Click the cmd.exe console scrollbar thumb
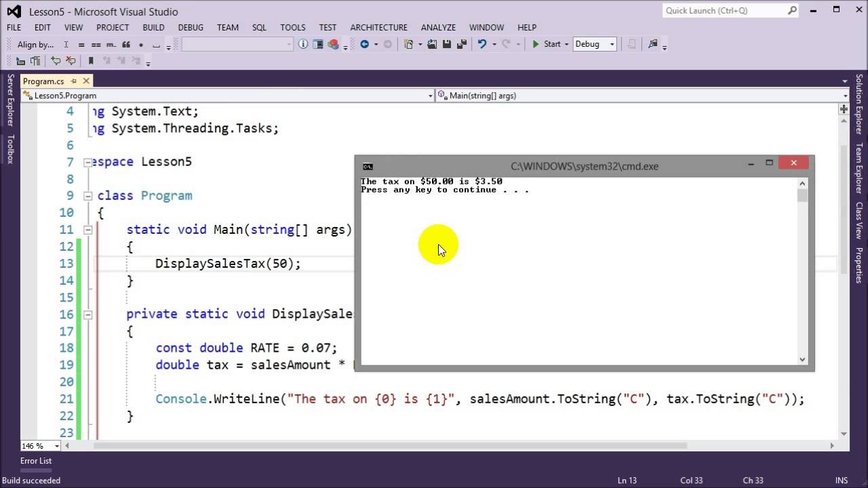Screen dimensions: 868x488 (x=802, y=195)
